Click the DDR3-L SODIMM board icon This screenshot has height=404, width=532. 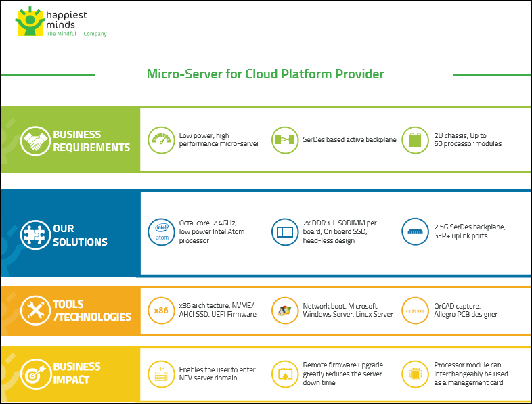285,231
